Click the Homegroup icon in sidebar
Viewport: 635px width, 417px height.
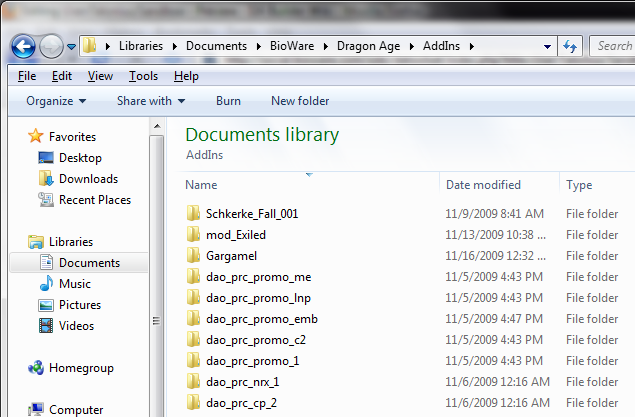click(x=36, y=368)
